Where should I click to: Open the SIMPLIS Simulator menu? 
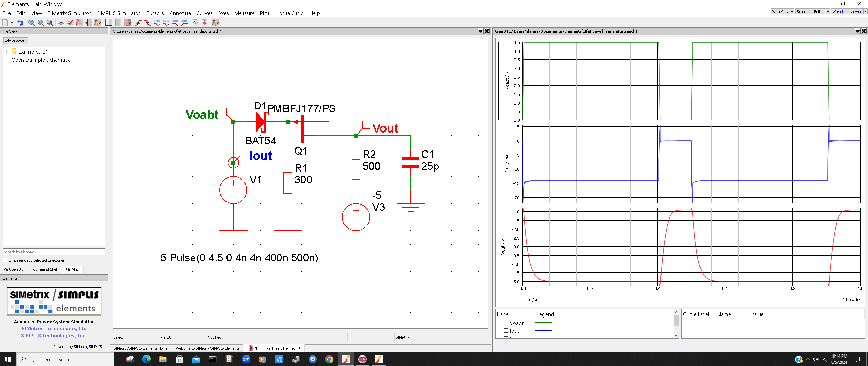coord(118,13)
